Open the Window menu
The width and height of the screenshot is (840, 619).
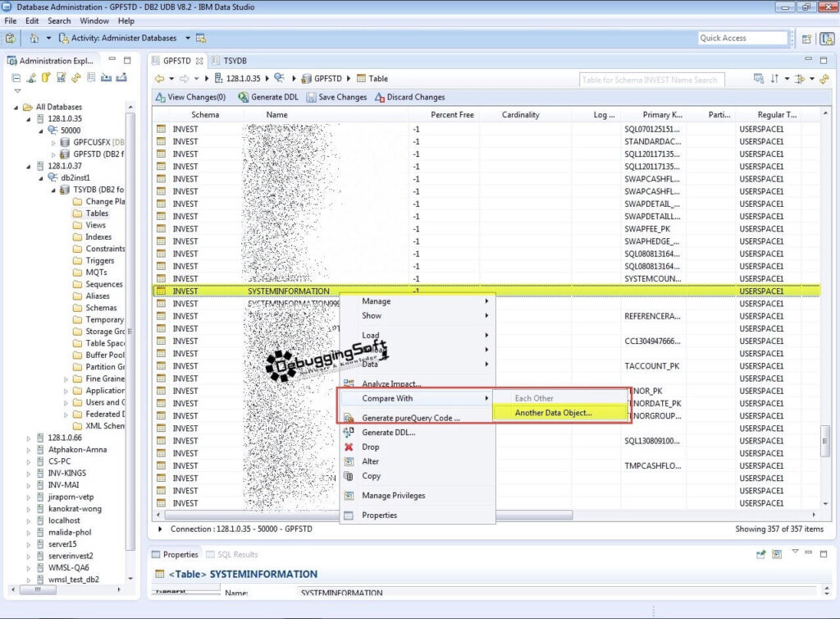coord(94,21)
